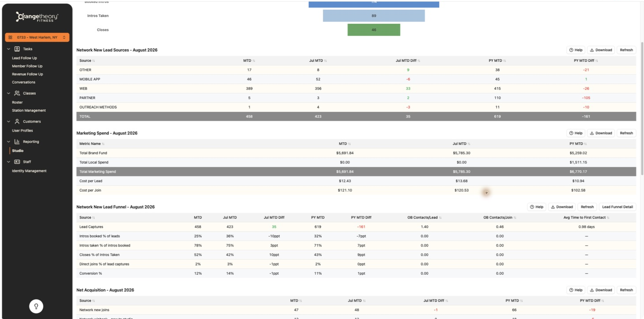Collapse the Staff section chevron

(x=9, y=162)
